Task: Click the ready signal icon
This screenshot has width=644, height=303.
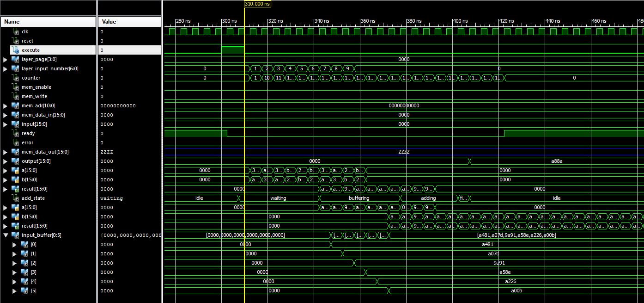Action: point(15,133)
